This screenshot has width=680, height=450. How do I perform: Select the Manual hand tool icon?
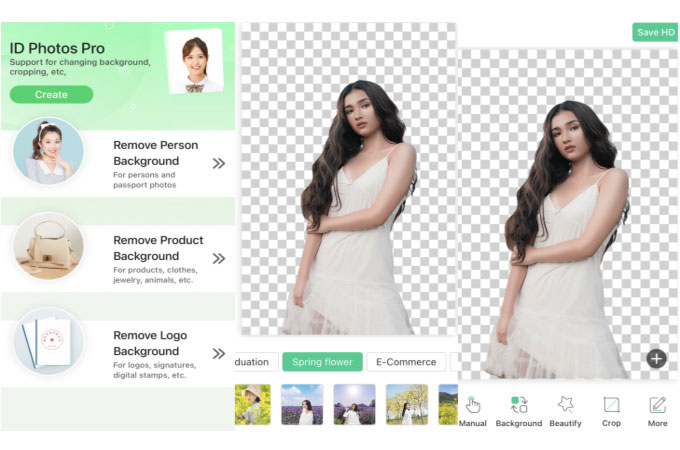coord(473,405)
